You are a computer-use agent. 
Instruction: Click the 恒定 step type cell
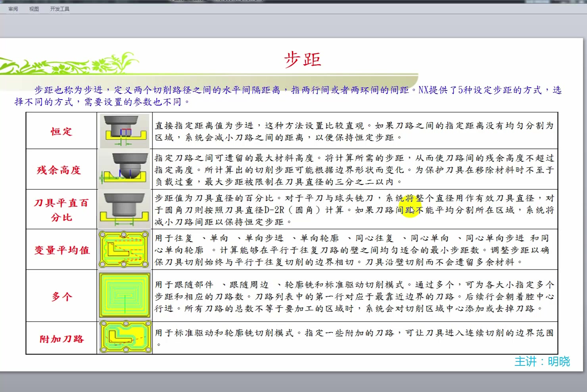(x=61, y=131)
